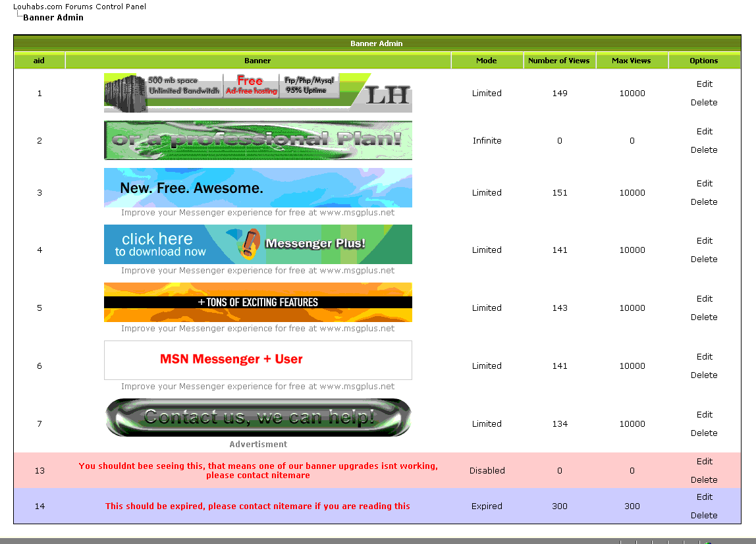Click the 'or a professional Plan!' banner
Screen dimensions: 756x544
coord(257,140)
